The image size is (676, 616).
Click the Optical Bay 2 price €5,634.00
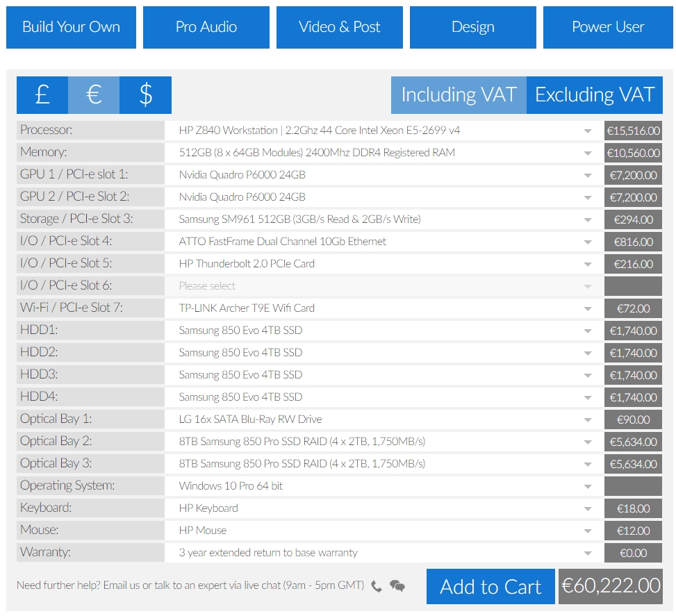(x=633, y=442)
